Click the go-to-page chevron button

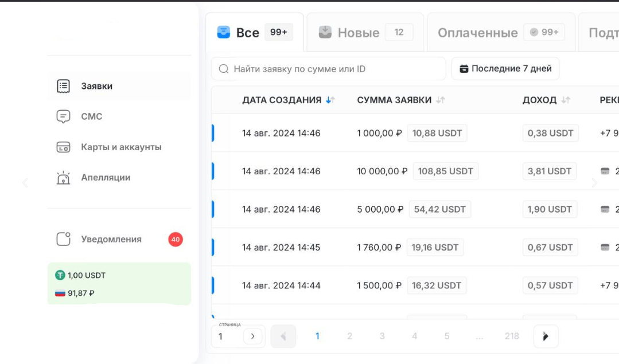coord(252,336)
